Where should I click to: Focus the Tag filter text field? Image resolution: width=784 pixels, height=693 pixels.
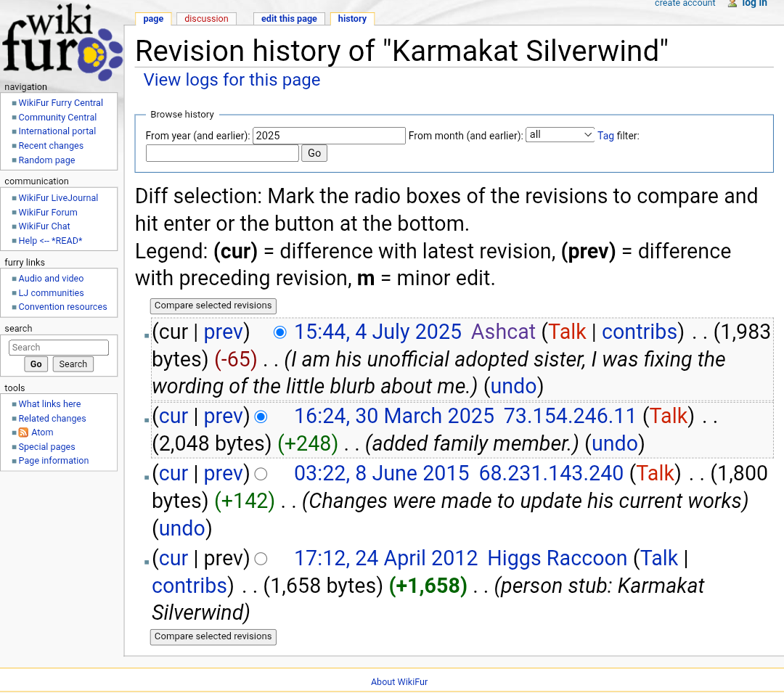(223, 153)
